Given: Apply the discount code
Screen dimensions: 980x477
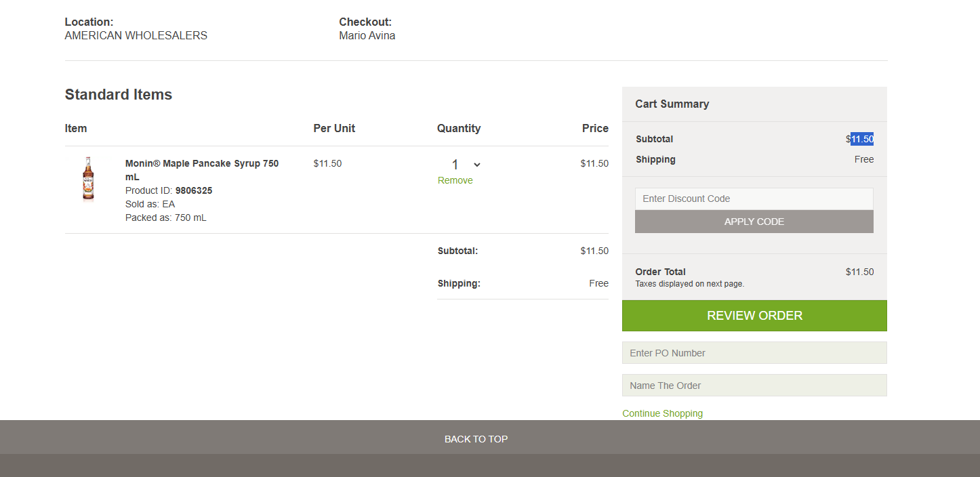Looking at the screenshot, I should pyautogui.click(x=754, y=222).
